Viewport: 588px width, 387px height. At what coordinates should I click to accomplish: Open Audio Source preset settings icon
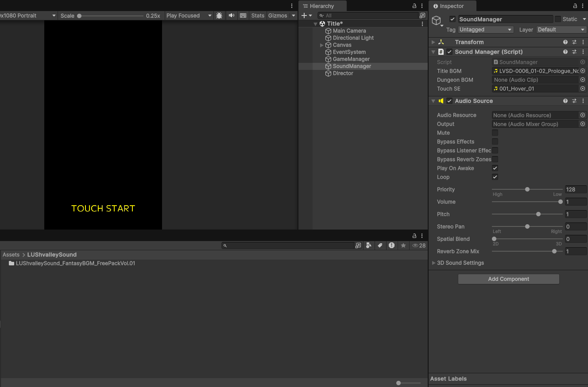(574, 101)
